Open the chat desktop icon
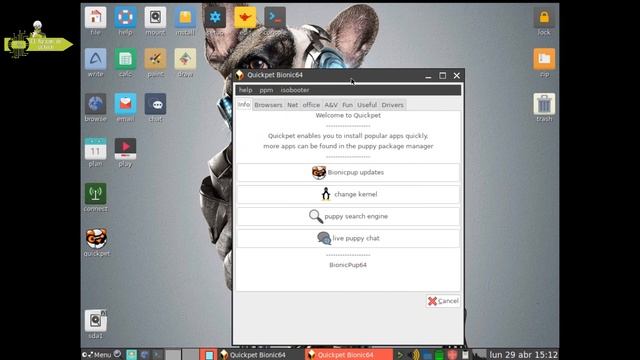The image size is (640, 360). point(155,104)
